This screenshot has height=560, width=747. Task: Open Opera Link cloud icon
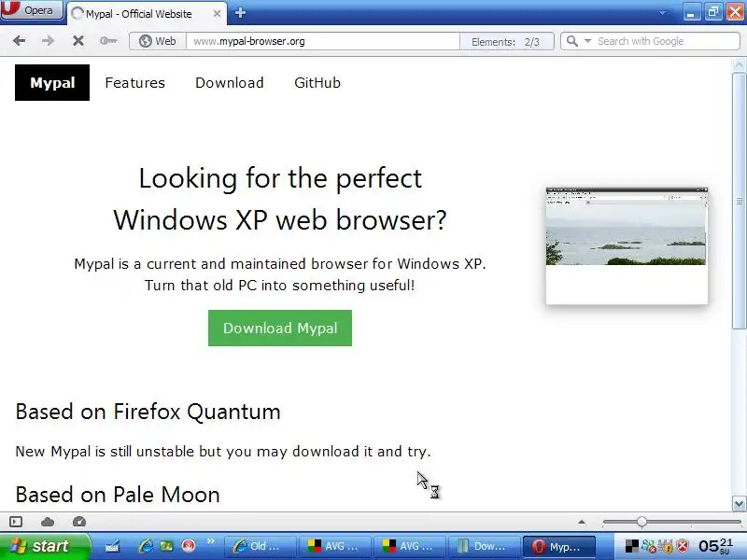pyautogui.click(x=48, y=522)
